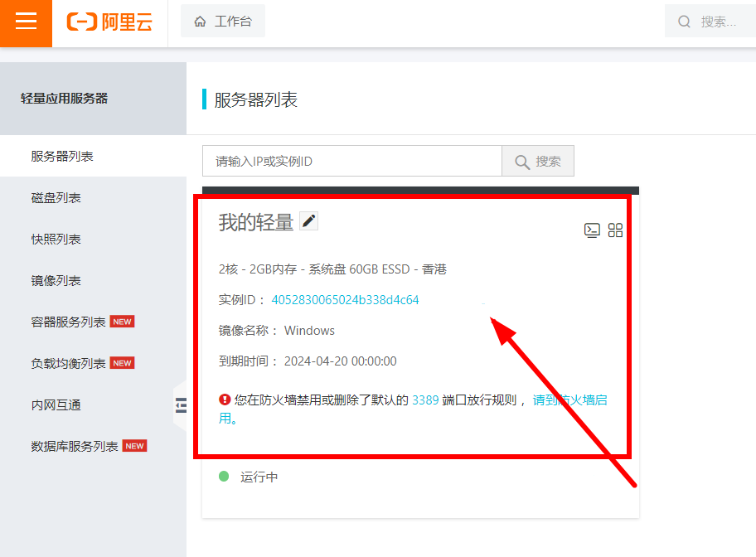Open instance ID 4052830065024b338d4c64 link

click(x=345, y=300)
